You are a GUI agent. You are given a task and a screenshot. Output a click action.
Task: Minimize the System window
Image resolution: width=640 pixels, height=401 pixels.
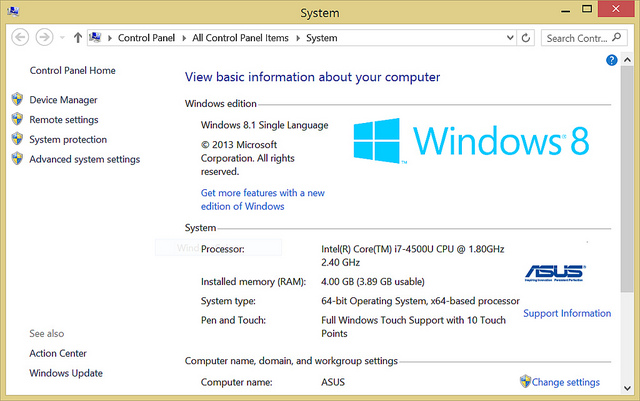[565, 10]
